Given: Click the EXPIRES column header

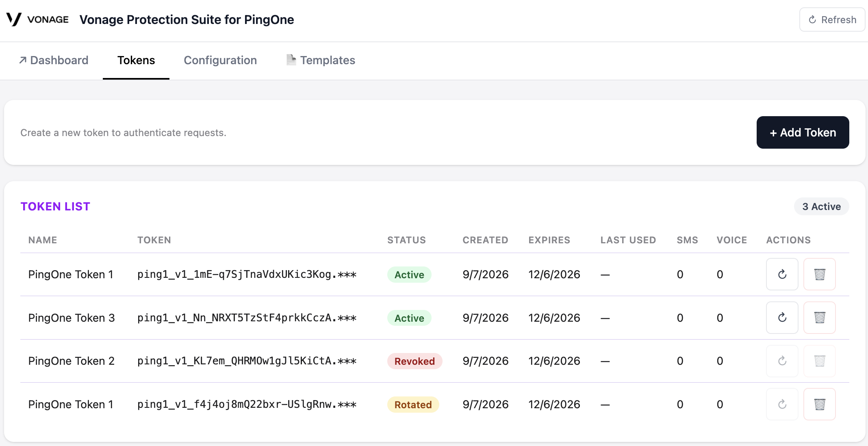Looking at the screenshot, I should 549,240.
